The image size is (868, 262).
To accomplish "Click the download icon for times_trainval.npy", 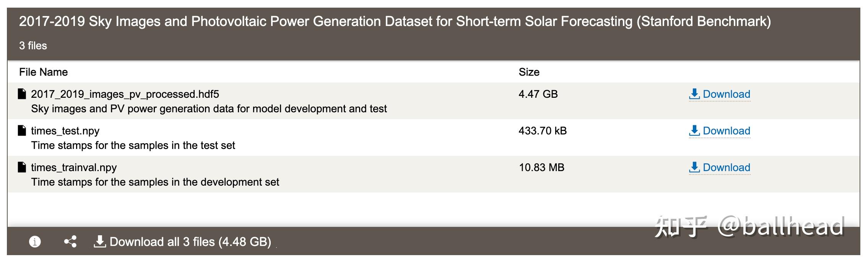I will [694, 167].
